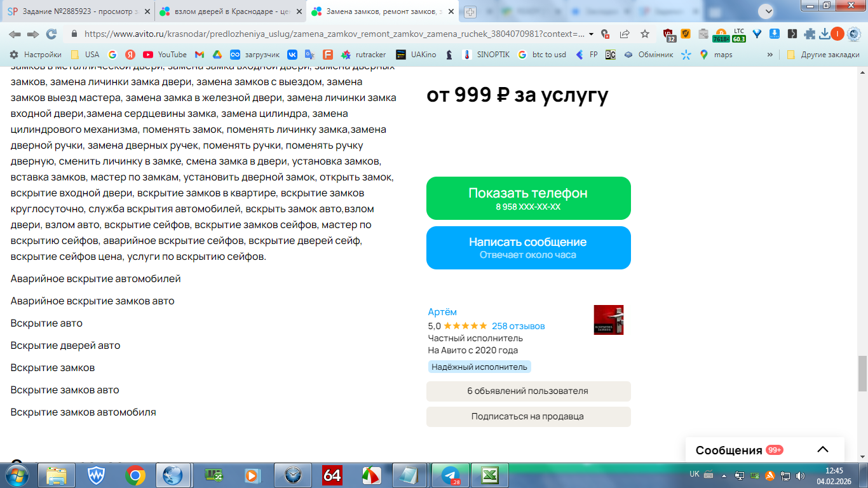Open the Gmail bookmark icon
868x488 pixels.
200,55
